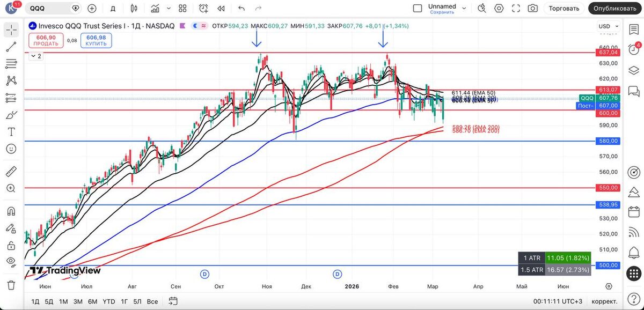Open the chats panel in right sidebar
The height and width of the screenshot is (310, 644).
(x=634, y=91)
